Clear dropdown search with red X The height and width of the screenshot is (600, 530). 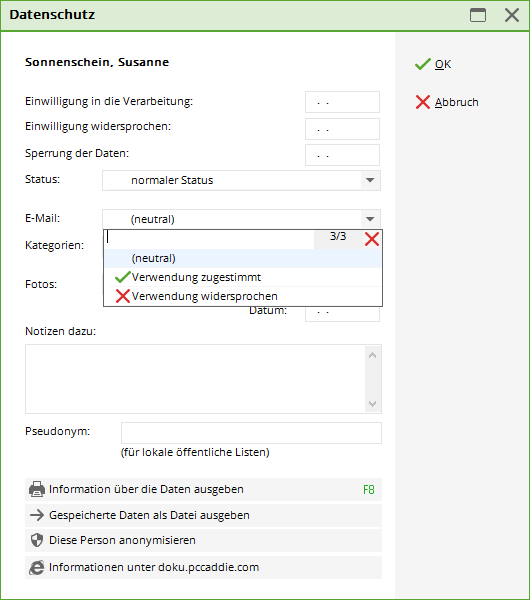click(x=372, y=239)
